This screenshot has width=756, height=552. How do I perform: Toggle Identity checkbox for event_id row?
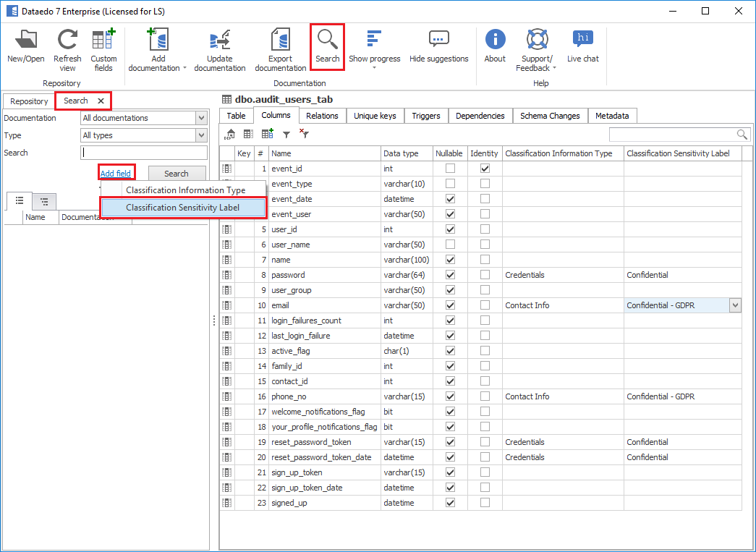(x=485, y=169)
